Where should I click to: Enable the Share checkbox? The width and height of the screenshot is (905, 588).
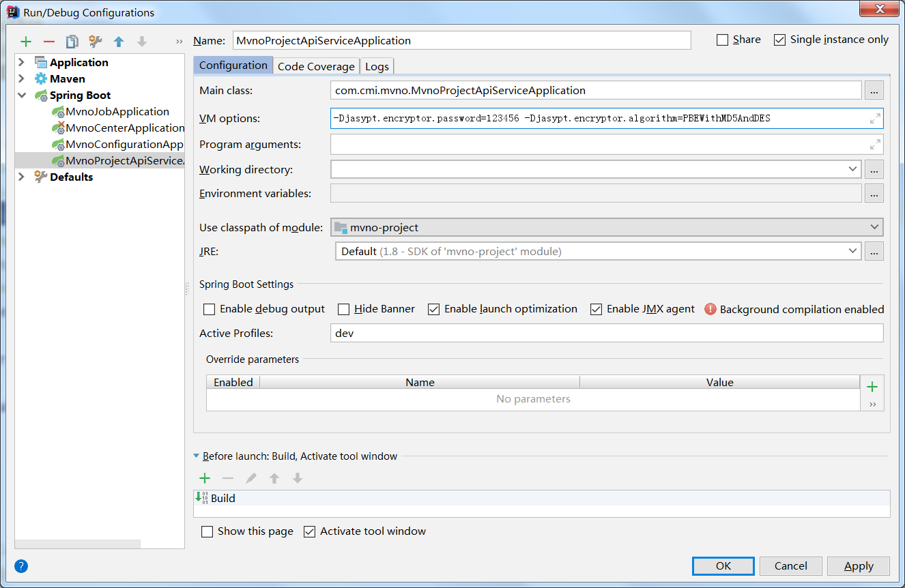click(723, 40)
